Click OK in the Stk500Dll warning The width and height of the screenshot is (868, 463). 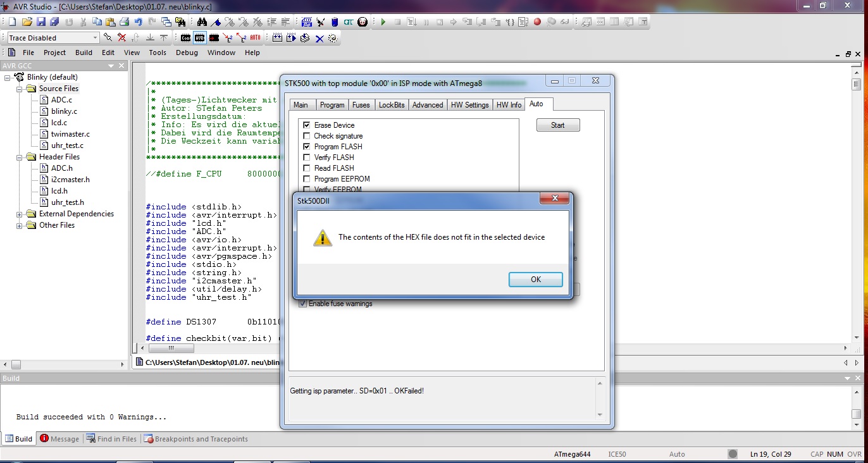point(536,280)
